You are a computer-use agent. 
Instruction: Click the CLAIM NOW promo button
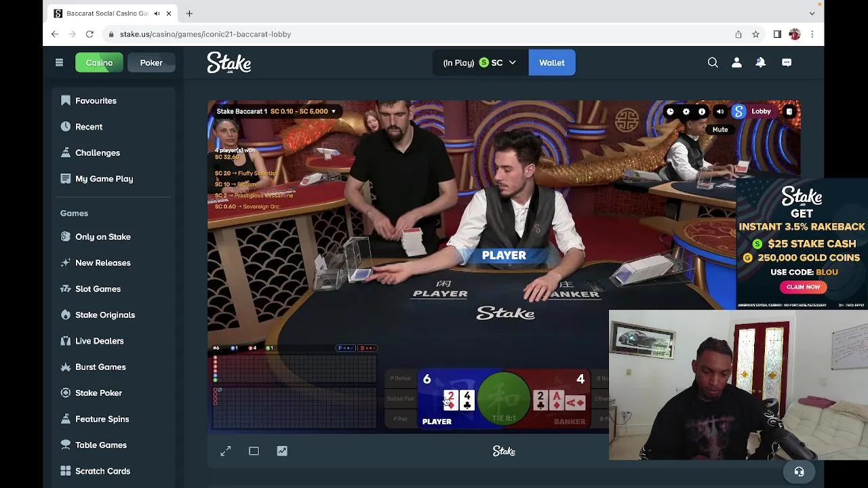coord(803,287)
